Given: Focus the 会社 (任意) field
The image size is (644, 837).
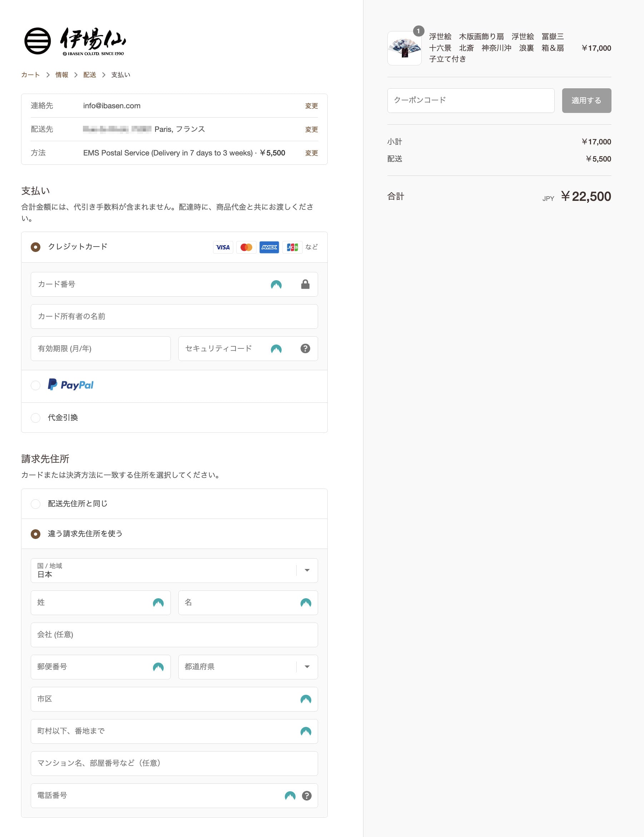Looking at the screenshot, I should (174, 635).
